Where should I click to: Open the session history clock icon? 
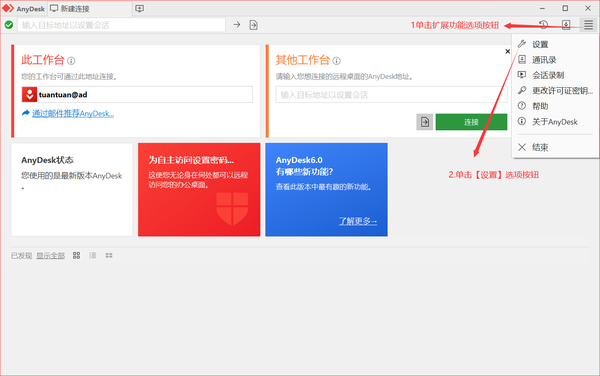pos(543,25)
